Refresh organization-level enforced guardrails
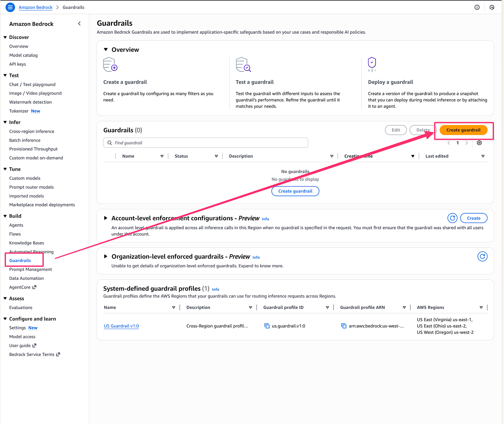Viewport: 504px width, 424px height. pos(482,256)
